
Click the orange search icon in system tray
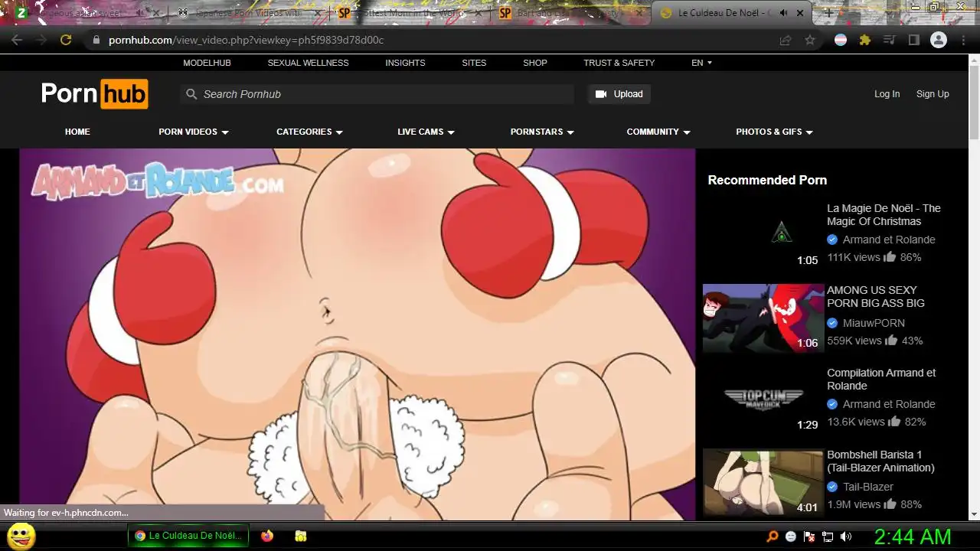(773, 537)
